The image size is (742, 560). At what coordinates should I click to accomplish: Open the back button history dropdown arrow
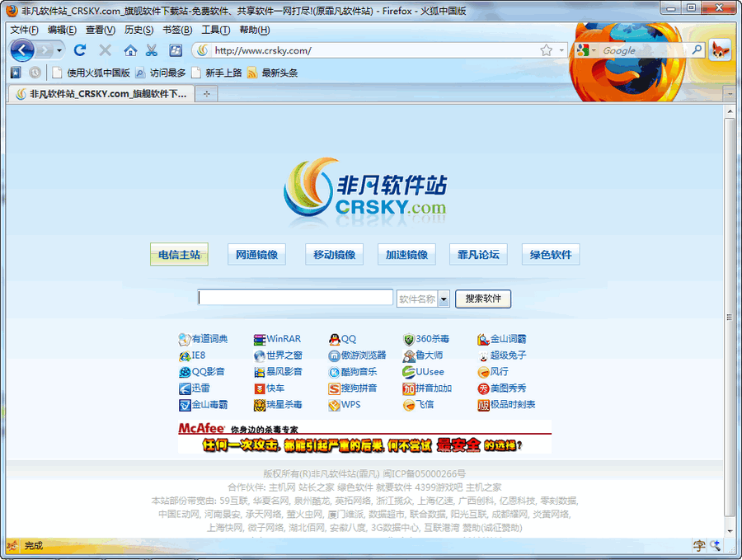(59, 49)
